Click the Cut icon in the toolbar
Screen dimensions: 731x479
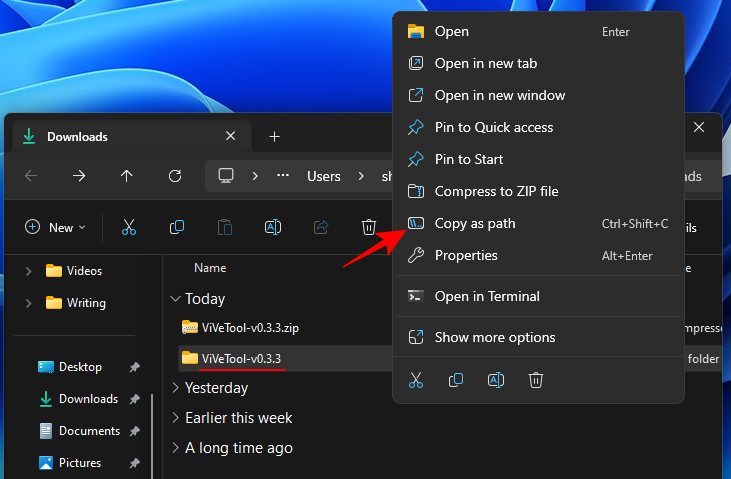click(x=129, y=227)
